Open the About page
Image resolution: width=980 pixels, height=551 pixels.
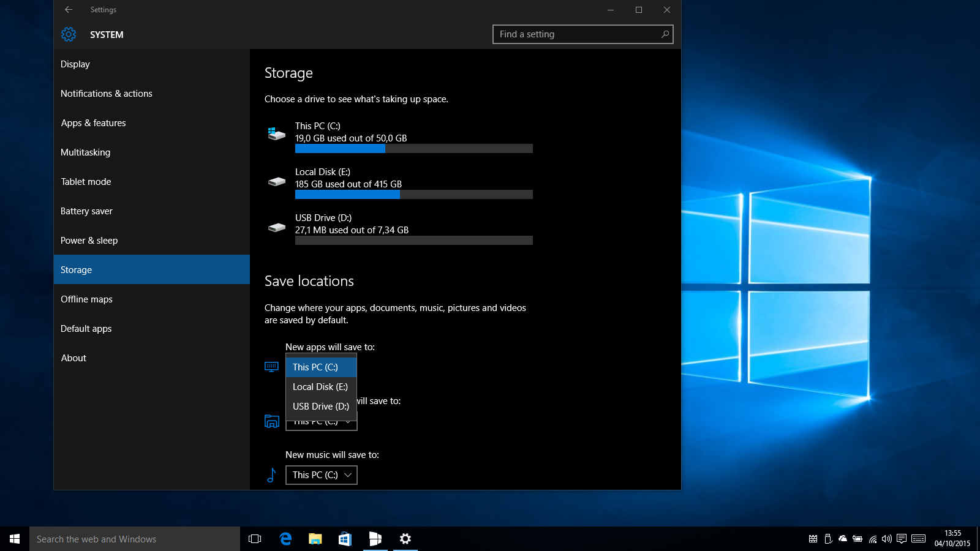click(152, 358)
